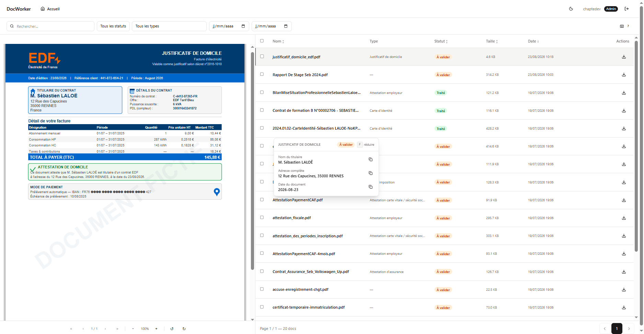Check the select-all checkbox in table header

262,41
